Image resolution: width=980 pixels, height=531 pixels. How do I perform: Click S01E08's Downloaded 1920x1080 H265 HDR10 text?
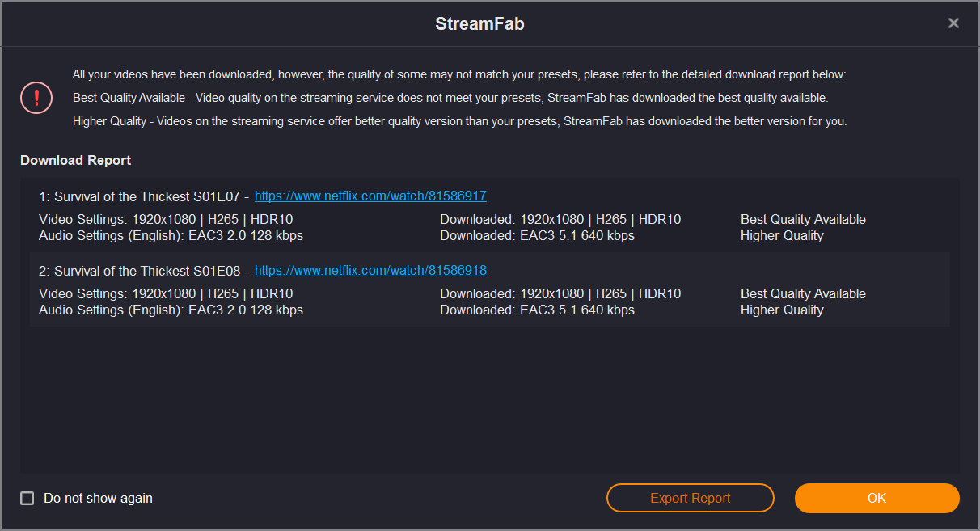point(560,293)
